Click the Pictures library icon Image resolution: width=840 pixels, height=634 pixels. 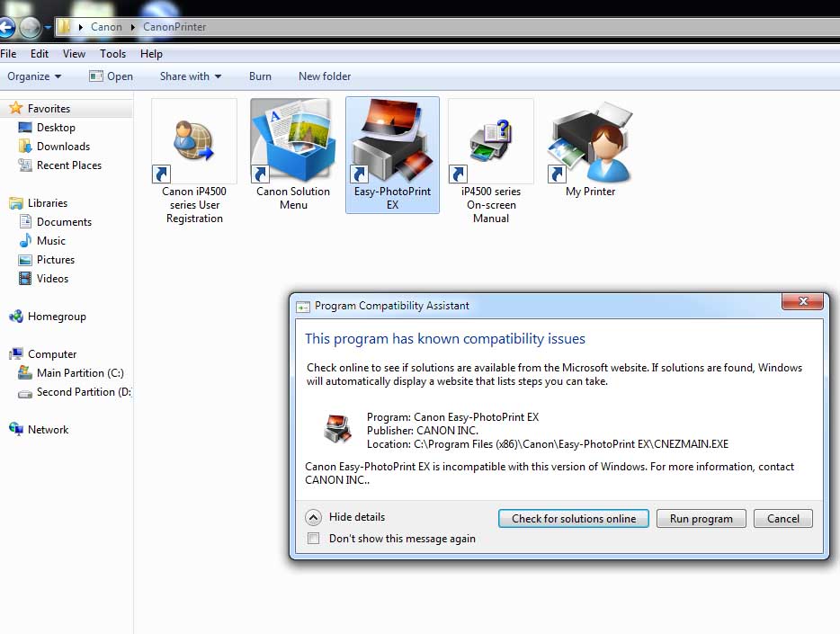click(25, 260)
